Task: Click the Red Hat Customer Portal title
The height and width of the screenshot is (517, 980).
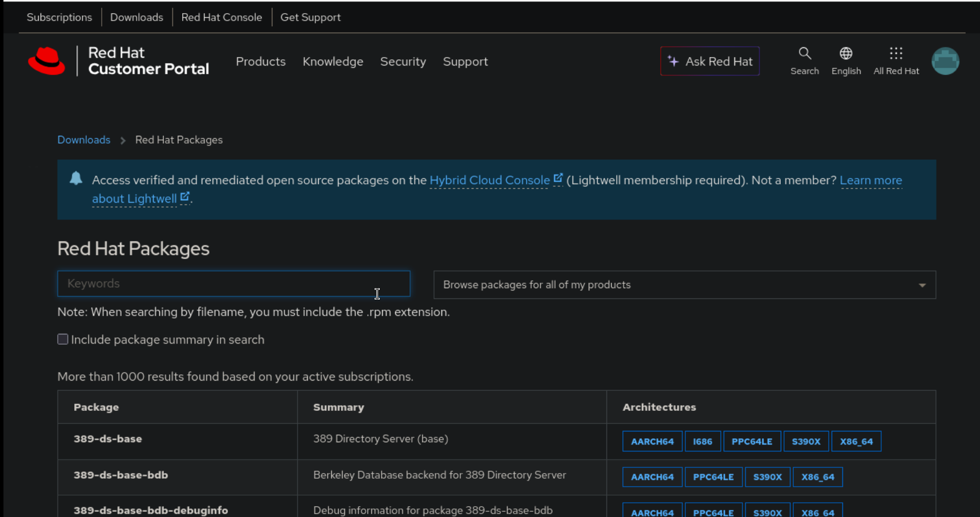Action: (148, 61)
